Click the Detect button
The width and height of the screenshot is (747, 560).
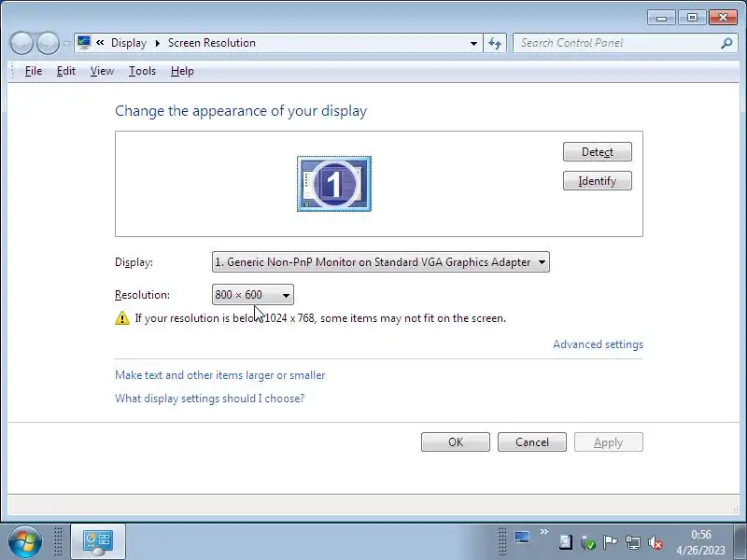tap(598, 152)
